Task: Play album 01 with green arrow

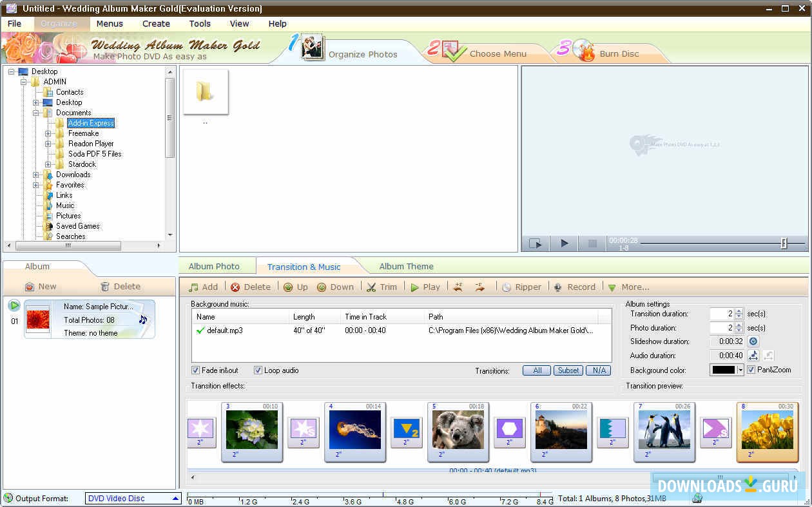Action: 14,305
